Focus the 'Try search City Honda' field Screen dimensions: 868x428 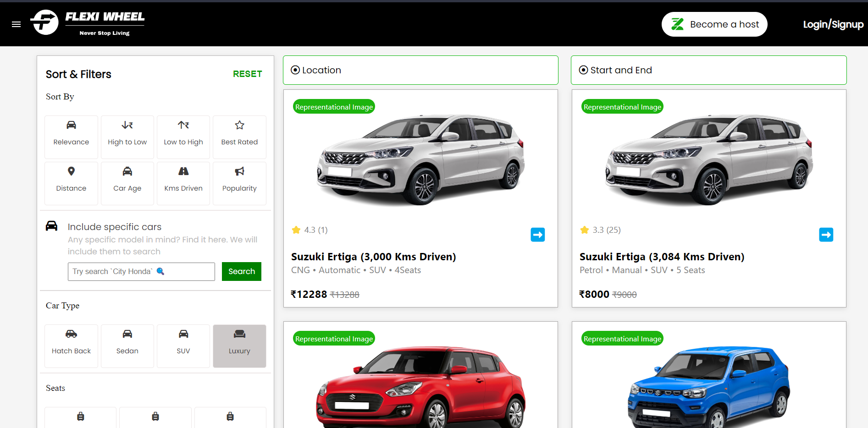(141, 271)
